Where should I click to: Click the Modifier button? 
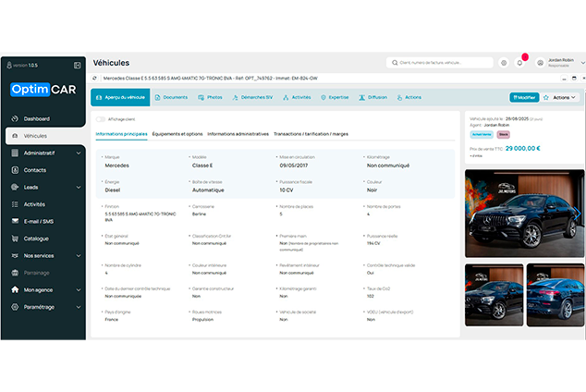pyautogui.click(x=524, y=97)
